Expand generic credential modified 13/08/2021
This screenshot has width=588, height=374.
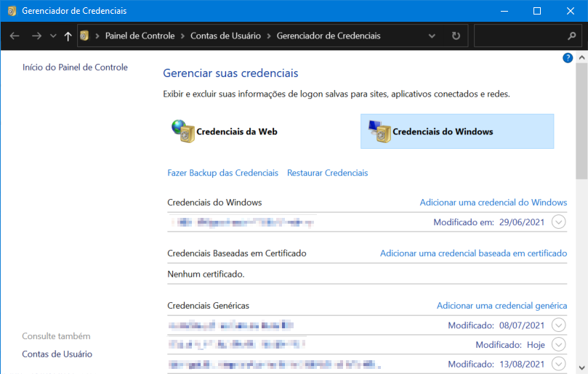point(558,364)
